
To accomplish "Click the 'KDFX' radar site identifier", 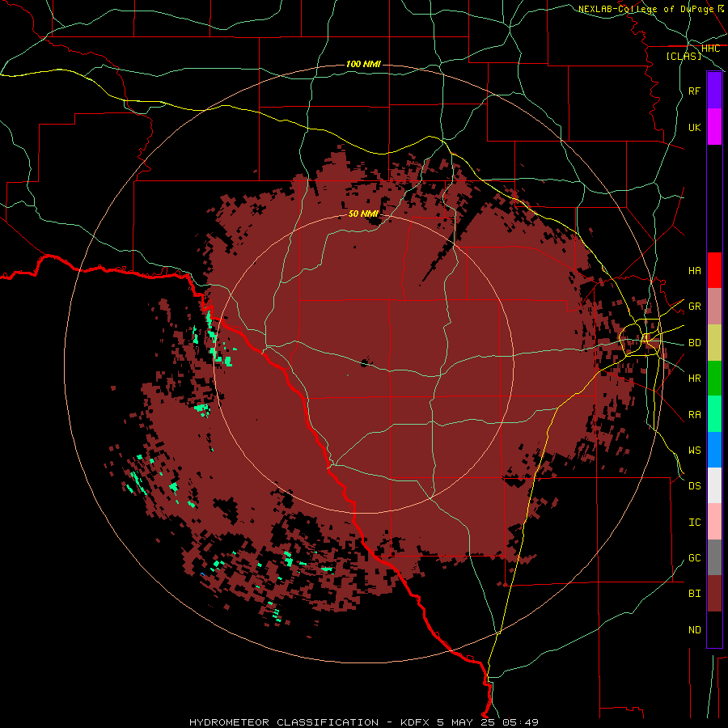I will [x=416, y=722].
